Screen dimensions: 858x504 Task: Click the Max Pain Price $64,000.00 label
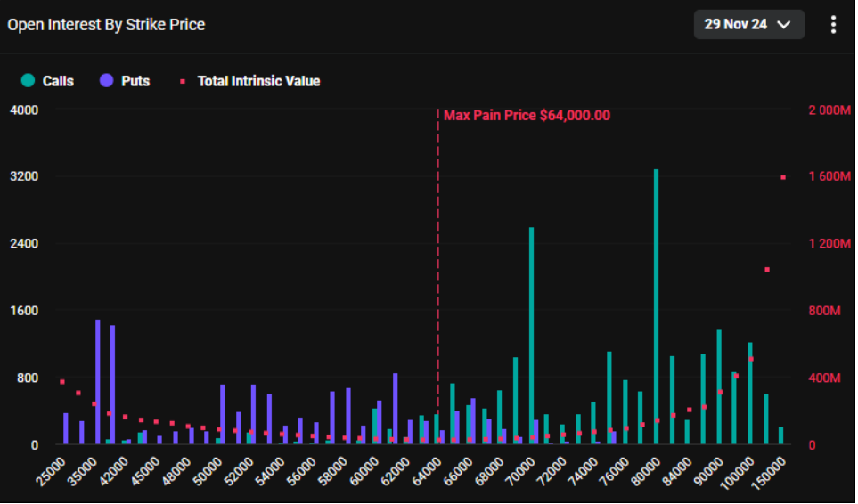[527, 116]
